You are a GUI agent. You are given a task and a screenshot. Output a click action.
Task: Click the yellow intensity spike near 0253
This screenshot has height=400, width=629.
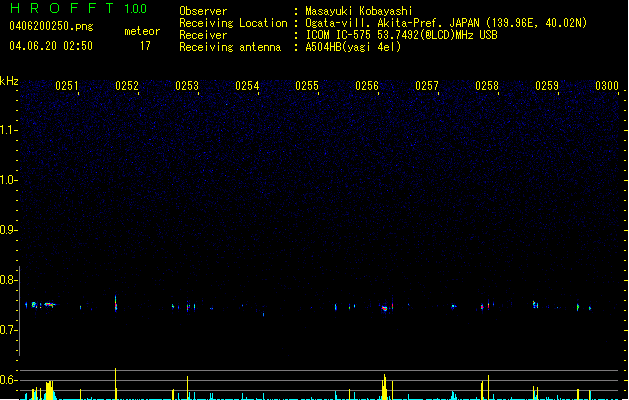point(187,388)
